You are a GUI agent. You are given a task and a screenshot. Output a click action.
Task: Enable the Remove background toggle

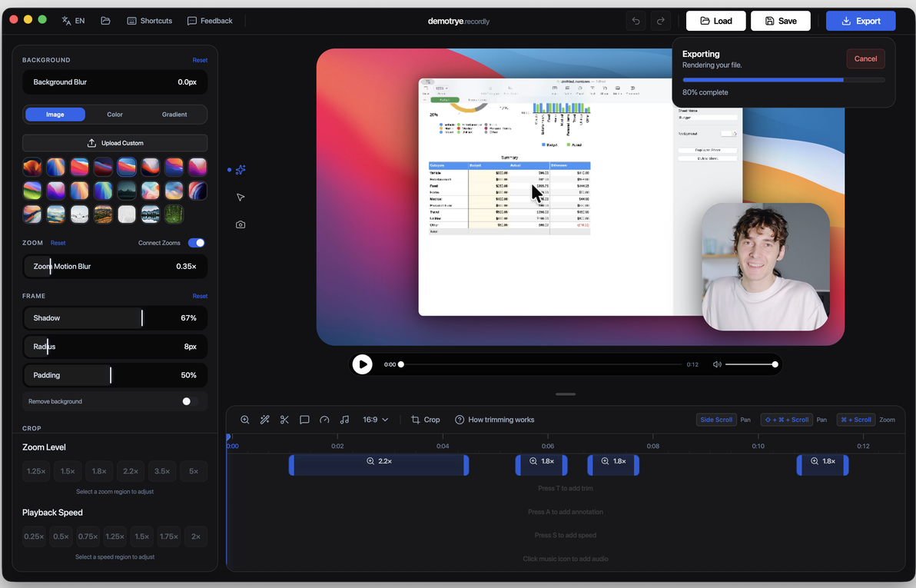point(190,401)
